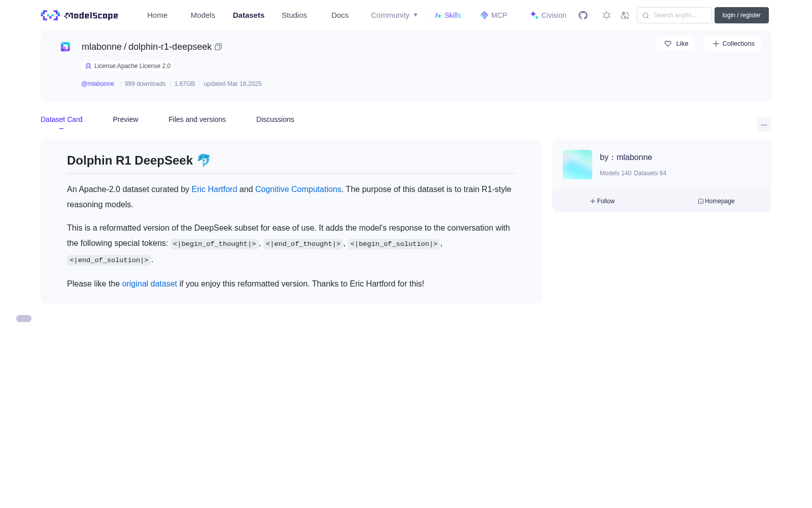Click the <|end_of_thought|> token
This screenshot has width=812, height=508.
coord(303,244)
